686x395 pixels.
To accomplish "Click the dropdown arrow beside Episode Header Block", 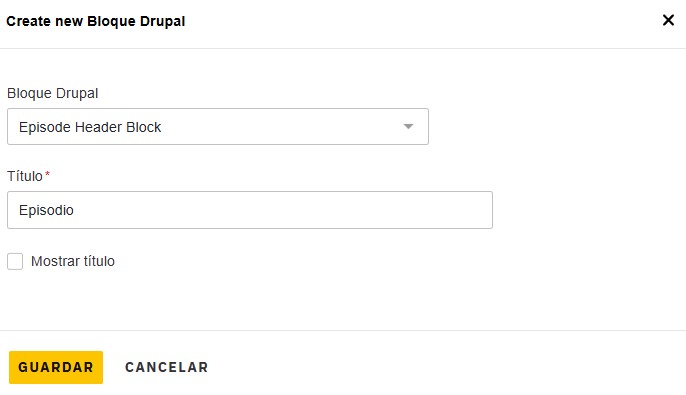I will [x=408, y=126].
